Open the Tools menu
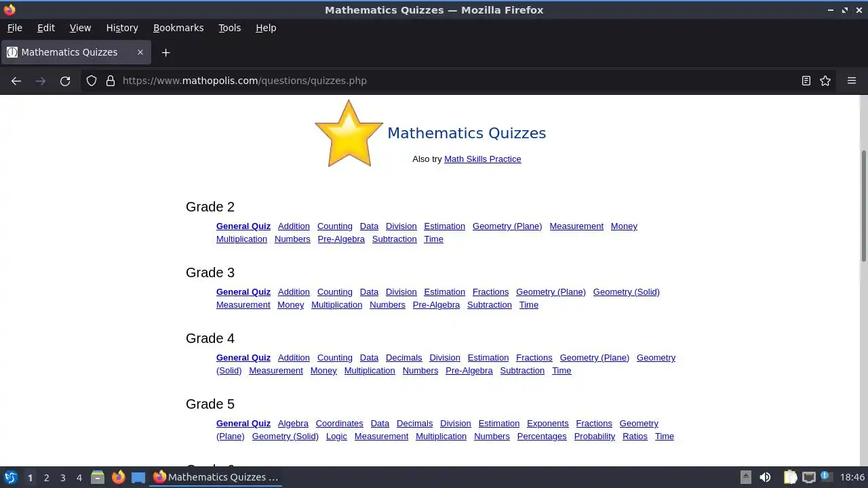This screenshot has height=488, width=868. tap(229, 28)
